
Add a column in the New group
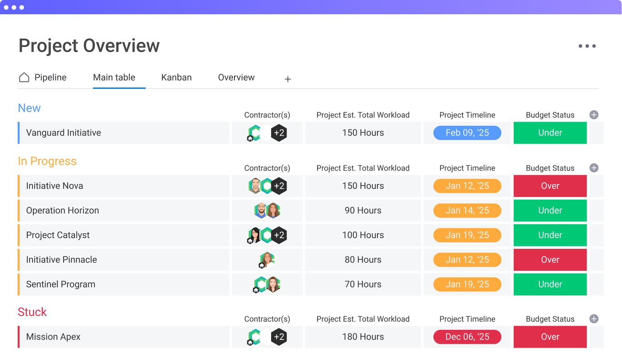pyautogui.click(x=594, y=115)
